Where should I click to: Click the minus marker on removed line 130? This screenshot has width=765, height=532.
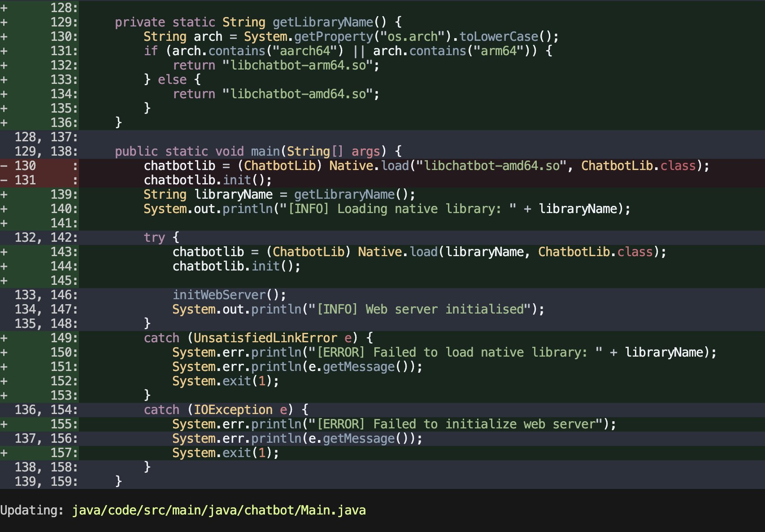pos(4,166)
